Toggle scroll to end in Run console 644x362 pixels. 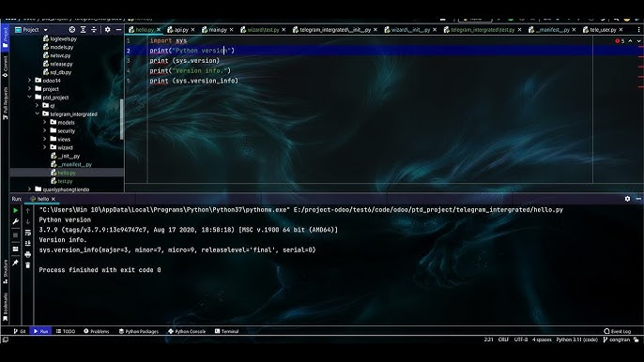pyautogui.click(x=27, y=244)
